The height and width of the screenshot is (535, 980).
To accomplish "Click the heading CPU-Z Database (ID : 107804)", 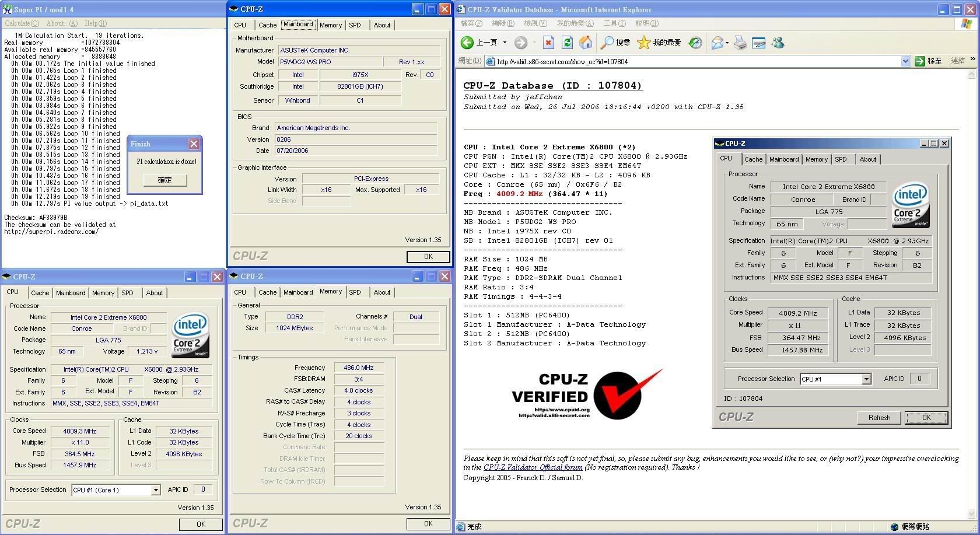I will point(552,86).
